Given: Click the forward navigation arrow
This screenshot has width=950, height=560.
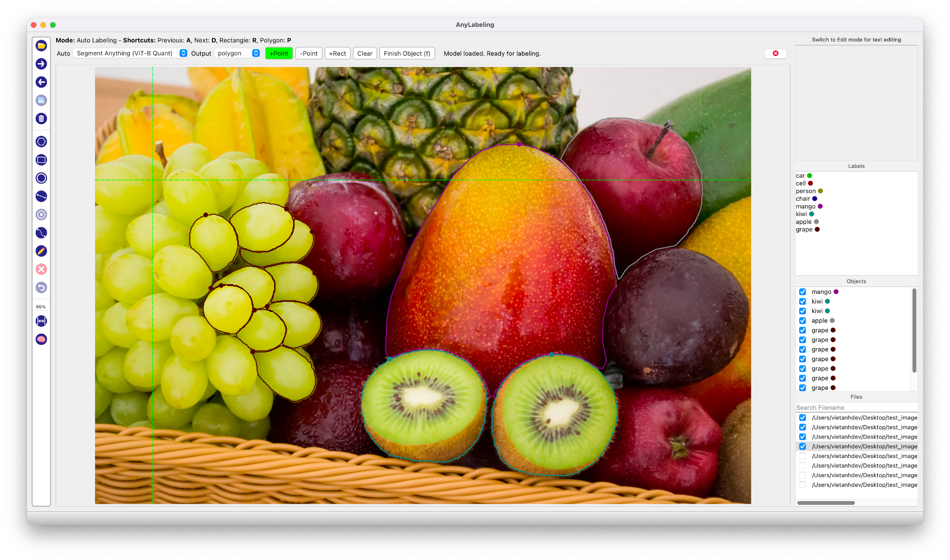Looking at the screenshot, I should 41,64.
